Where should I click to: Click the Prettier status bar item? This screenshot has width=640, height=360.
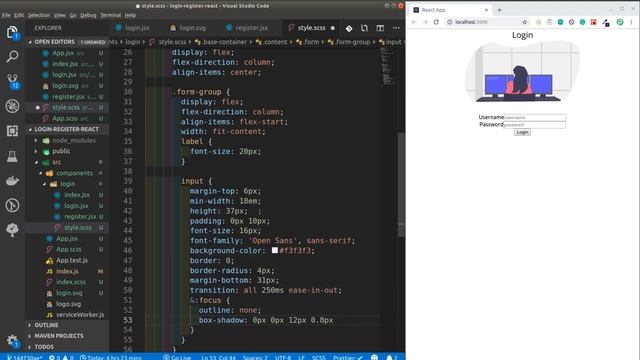point(348,357)
